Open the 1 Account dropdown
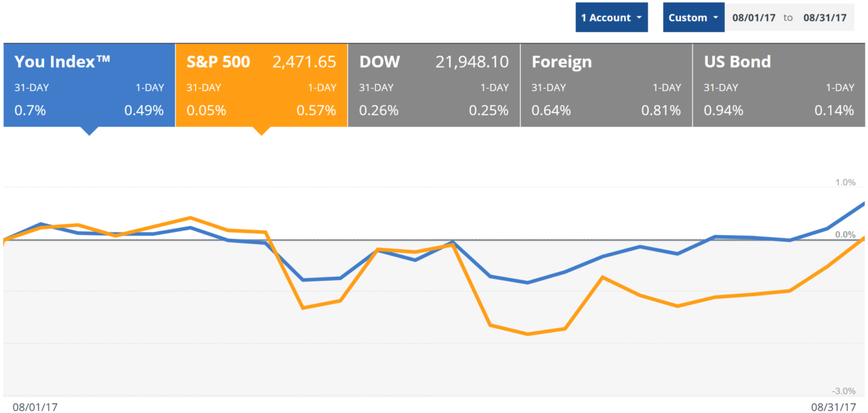868x413 pixels. click(x=611, y=18)
